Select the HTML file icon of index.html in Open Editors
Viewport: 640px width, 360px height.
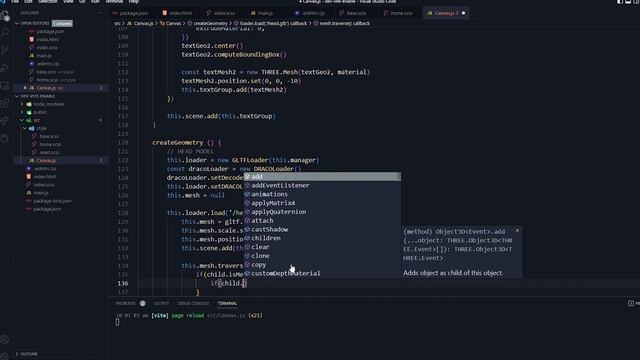tap(32, 39)
